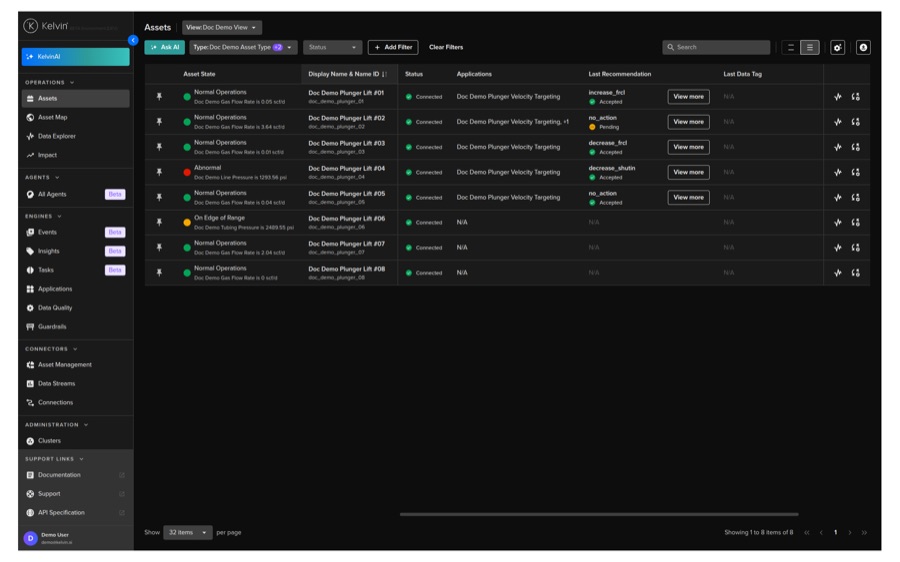
Task: Click Add Filter button
Action: pos(393,48)
